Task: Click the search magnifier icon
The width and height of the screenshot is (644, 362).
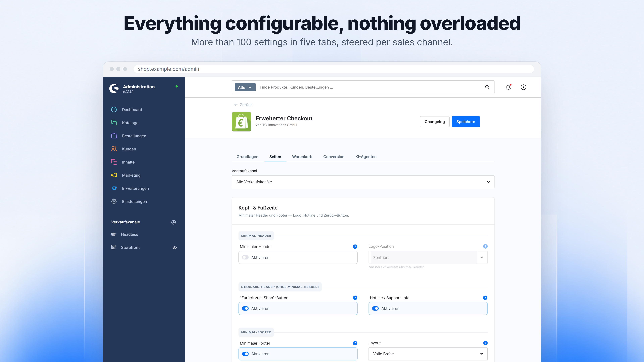Action: [487, 87]
